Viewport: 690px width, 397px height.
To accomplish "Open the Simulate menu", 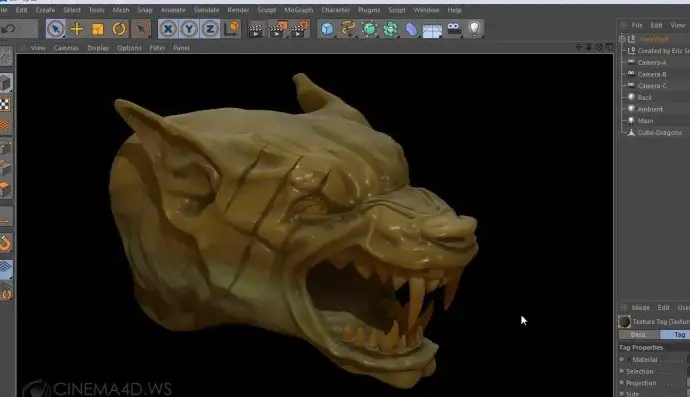I will click(206, 10).
